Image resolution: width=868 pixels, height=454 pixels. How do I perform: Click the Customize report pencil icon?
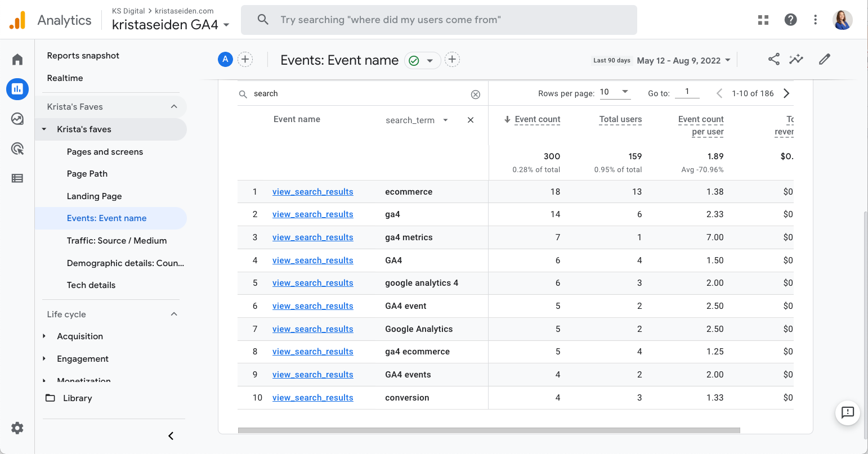pyautogui.click(x=825, y=59)
